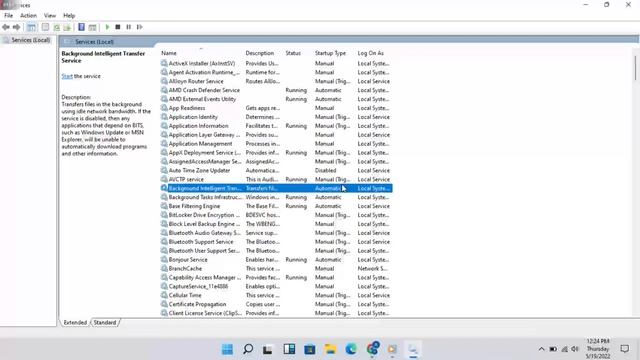Viewport: 640px width, 360px height.
Task: Open the File menu
Action: (8, 16)
